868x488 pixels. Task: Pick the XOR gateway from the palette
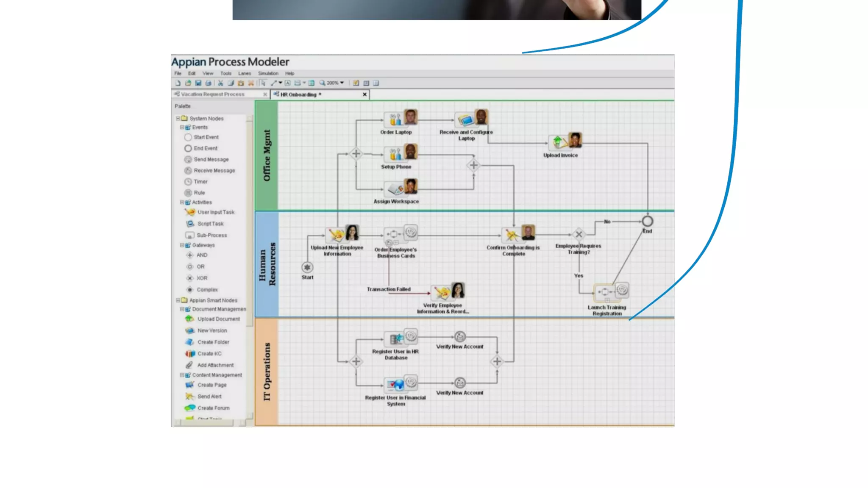(201, 278)
